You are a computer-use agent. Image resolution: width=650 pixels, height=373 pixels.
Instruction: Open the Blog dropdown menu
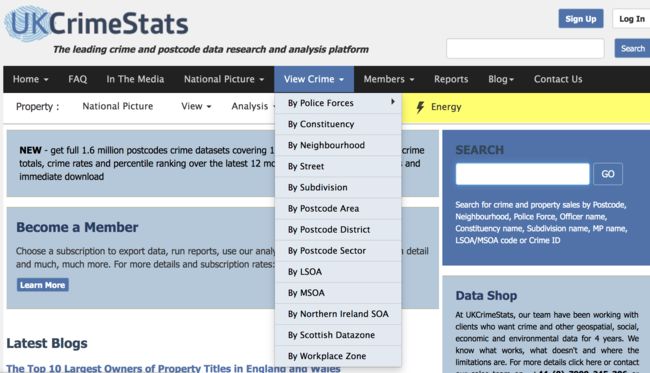[x=501, y=79]
